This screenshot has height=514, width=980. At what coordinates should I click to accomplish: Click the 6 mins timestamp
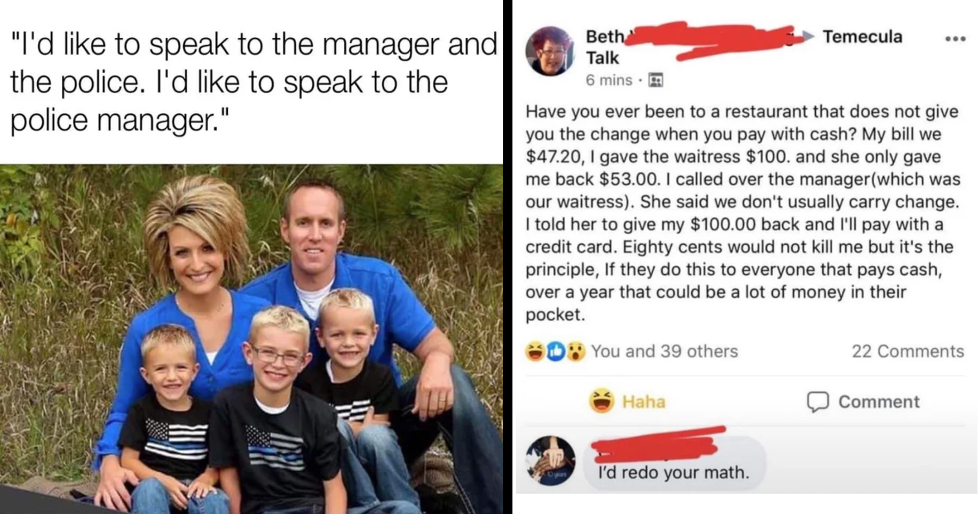(609, 80)
